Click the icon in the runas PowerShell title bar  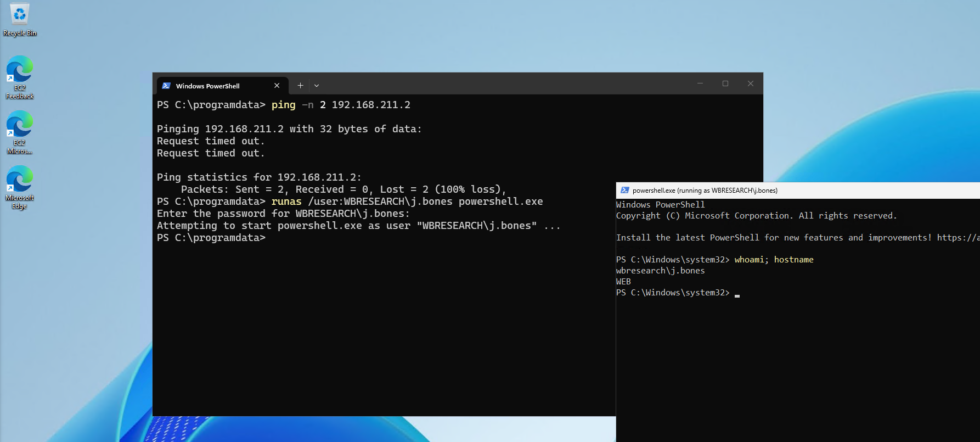click(624, 191)
